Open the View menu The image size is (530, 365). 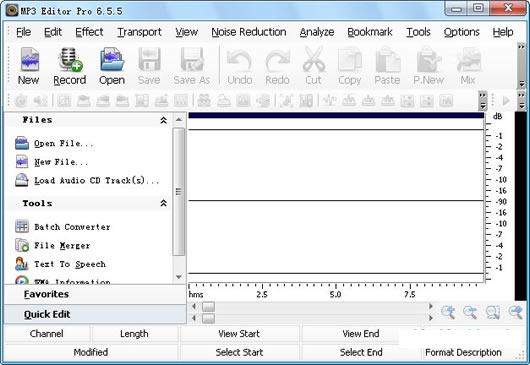(x=187, y=32)
